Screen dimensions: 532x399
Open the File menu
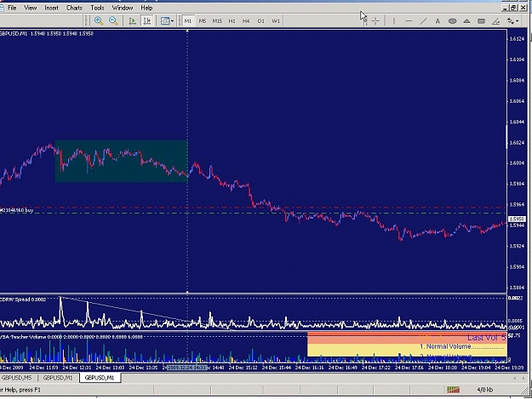click(12, 8)
